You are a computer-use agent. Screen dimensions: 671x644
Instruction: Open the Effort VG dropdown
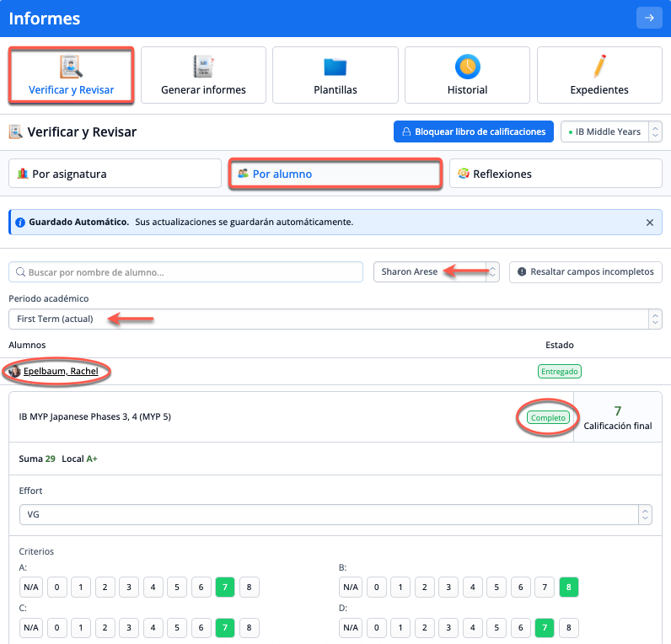click(335, 514)
